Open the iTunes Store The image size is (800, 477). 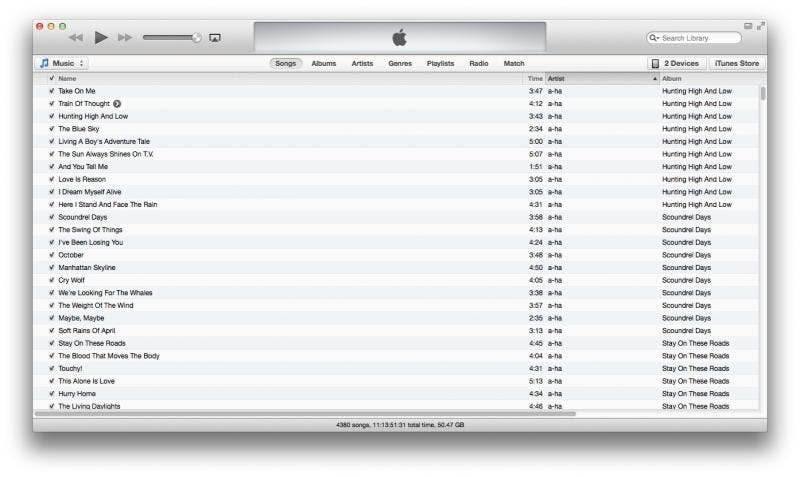point(737,63)
